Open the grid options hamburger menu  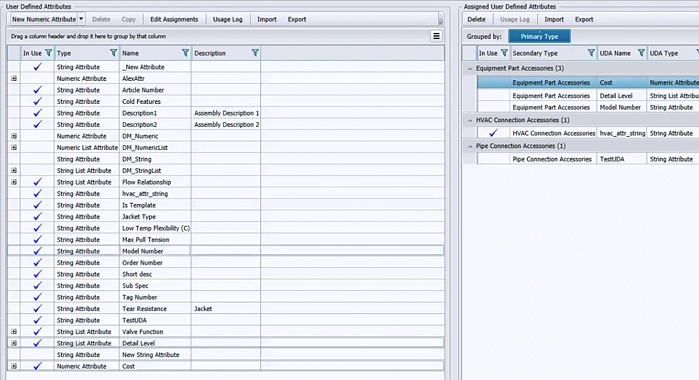point(436,36)
